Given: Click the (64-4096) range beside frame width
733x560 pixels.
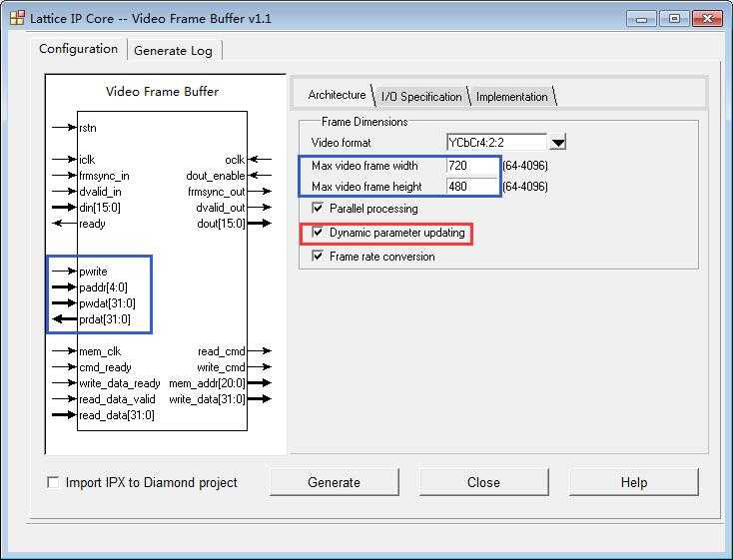Looking at the screenshot, I should tap(525, 166).
